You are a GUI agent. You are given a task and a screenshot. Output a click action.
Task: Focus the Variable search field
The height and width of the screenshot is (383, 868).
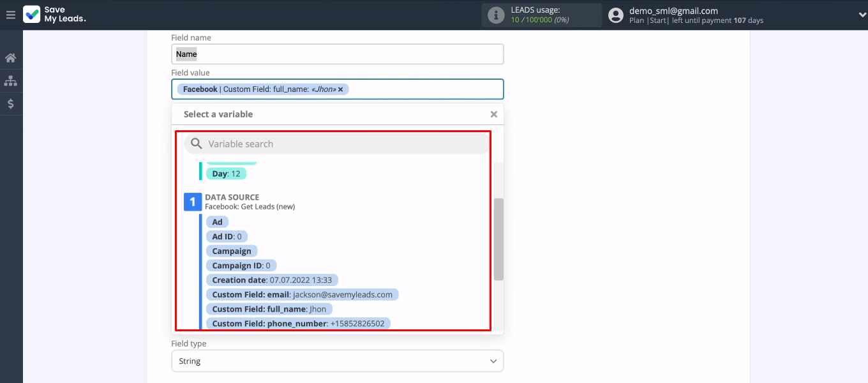337,144
